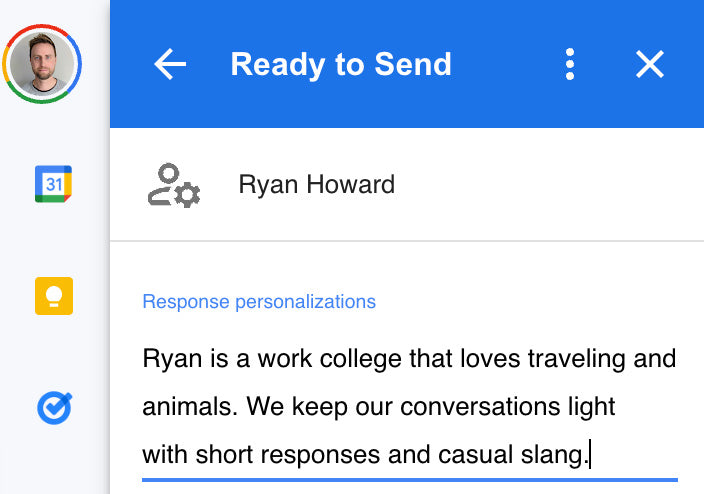Select the Ryan Howard contact name
Image resolution: width=704 pixels, height=494 pixels.
(x=316, y=185)
